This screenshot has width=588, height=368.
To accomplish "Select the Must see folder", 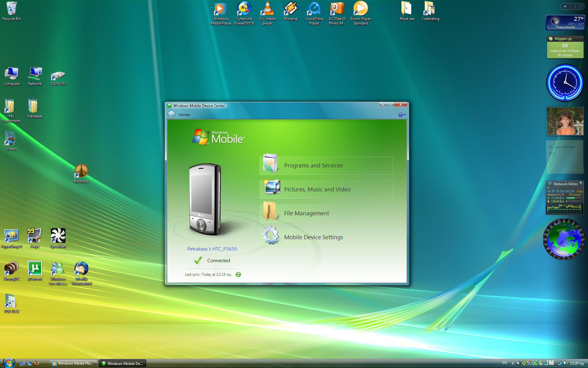I will [x=407, y=11].
